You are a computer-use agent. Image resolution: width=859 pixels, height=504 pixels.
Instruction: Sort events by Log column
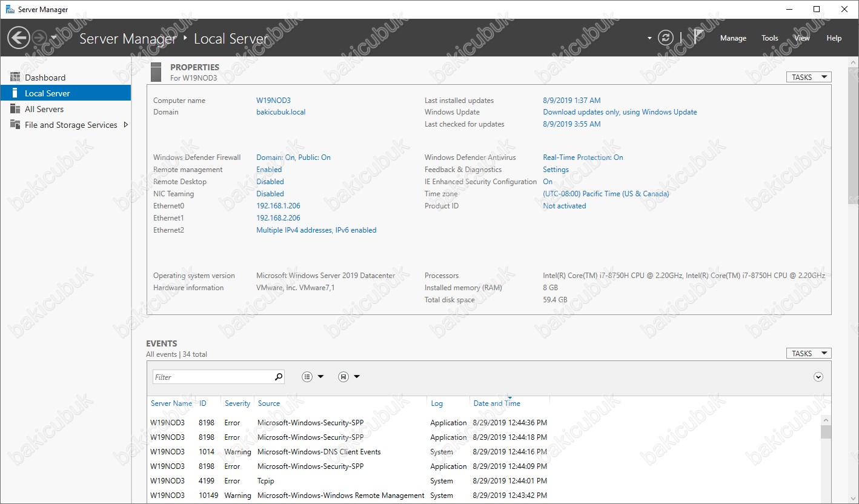pyautogui.click(x=437, y=403)
